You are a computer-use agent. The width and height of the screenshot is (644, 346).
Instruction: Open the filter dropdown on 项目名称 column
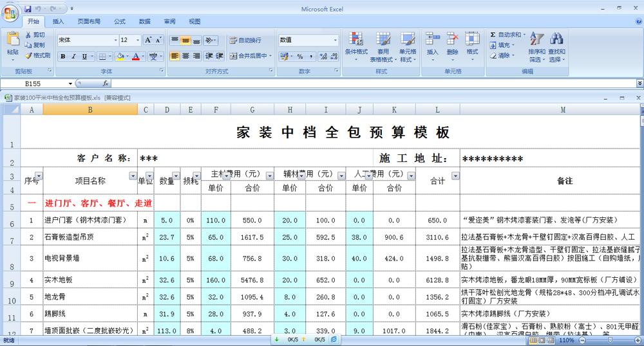(131, 176)
